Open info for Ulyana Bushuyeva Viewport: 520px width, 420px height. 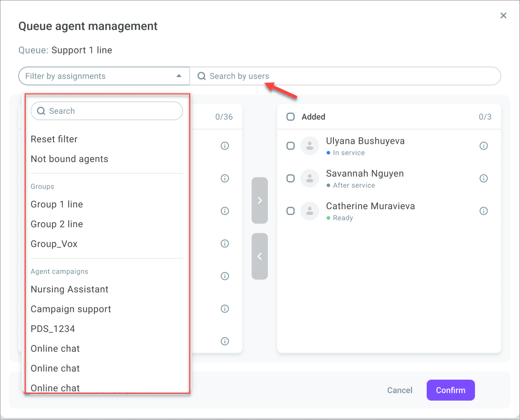point(483,146)
